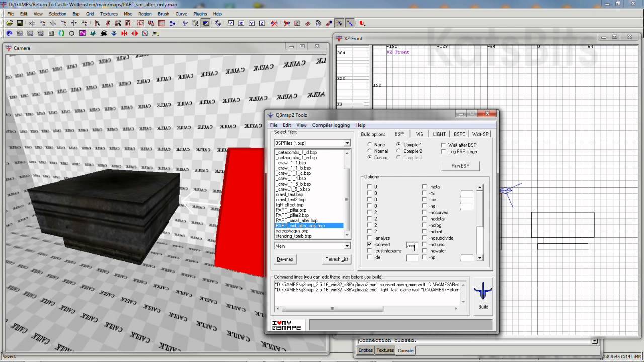The width and height of the screenshot is (644, 362).
Task: Select the Compiler2 radio button
Action: pyautogui.click(x=399, y=151)
